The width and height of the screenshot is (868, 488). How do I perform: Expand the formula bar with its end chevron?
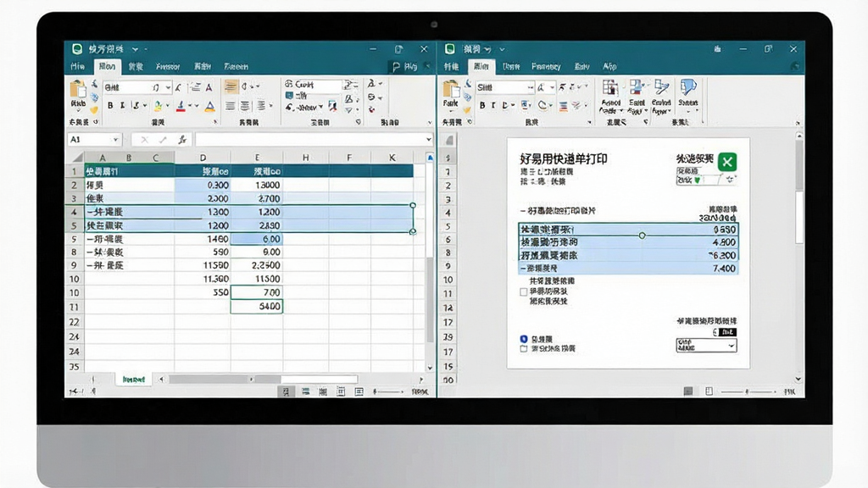click(428, 140)
